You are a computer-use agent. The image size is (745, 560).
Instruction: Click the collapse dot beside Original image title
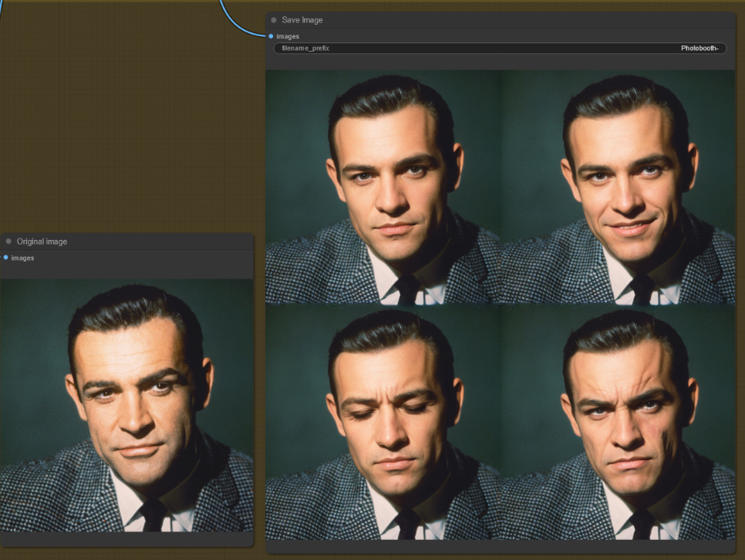(8, 241)
